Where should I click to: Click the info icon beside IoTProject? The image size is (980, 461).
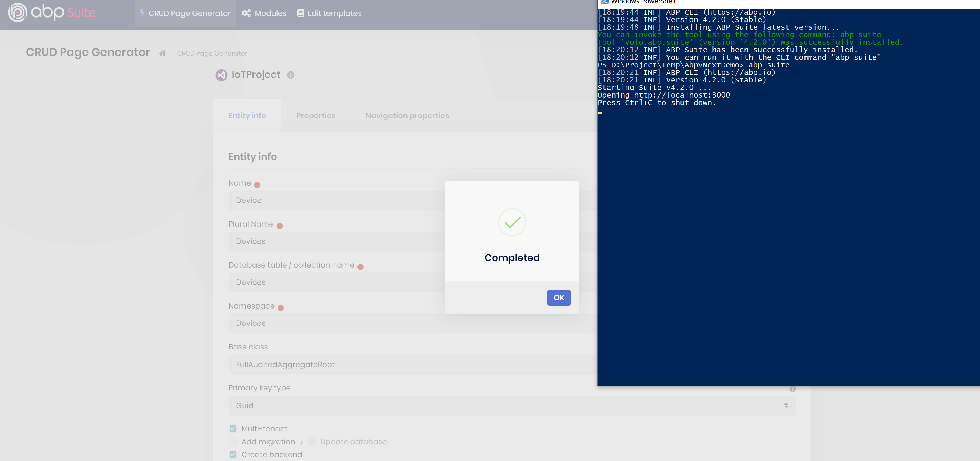(291, 75)
